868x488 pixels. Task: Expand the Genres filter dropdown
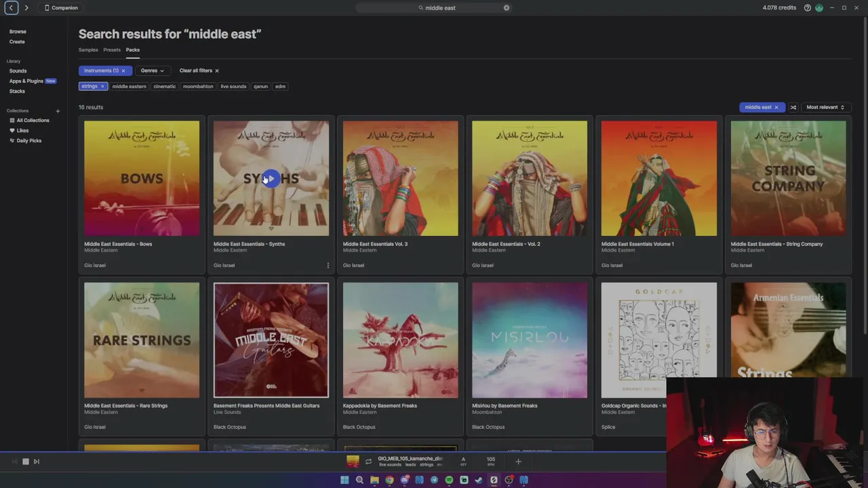click(x=152, y=70)
